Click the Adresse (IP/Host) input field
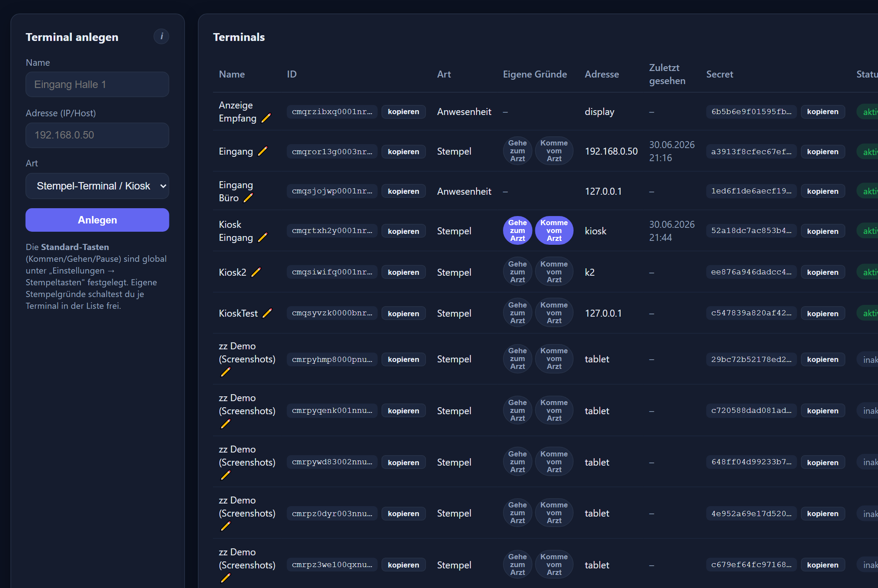Screen dimensions: 878x588 (x=97, y=135)
